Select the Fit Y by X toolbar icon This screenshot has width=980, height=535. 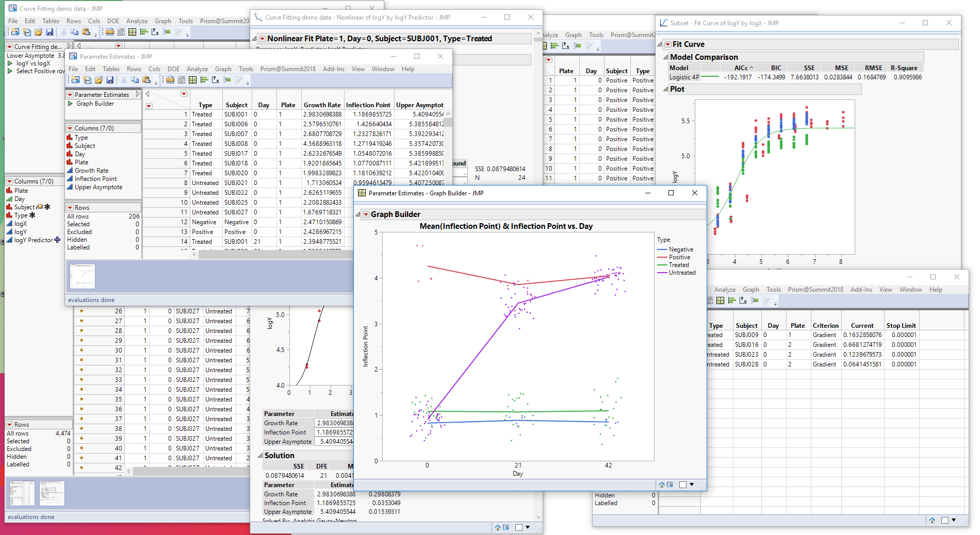[x=216, y=80]
